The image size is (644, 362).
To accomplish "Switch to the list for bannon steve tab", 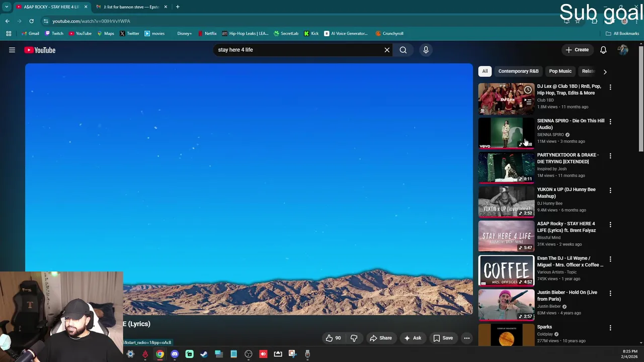I will click(x=131, y=7).
